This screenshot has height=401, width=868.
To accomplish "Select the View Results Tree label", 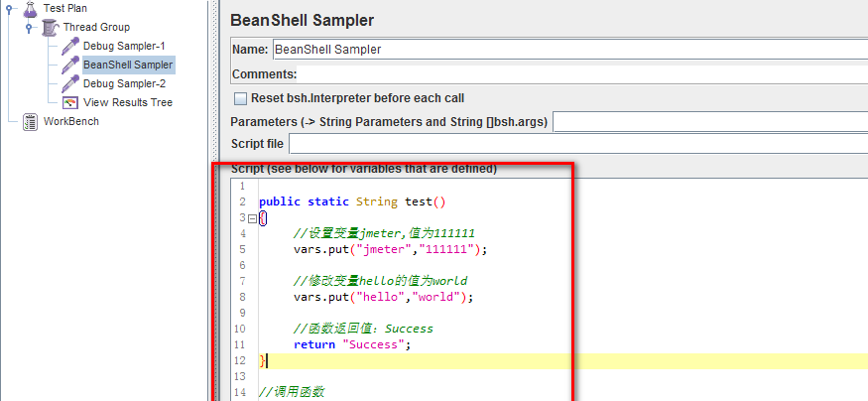I will click(127, 102).
